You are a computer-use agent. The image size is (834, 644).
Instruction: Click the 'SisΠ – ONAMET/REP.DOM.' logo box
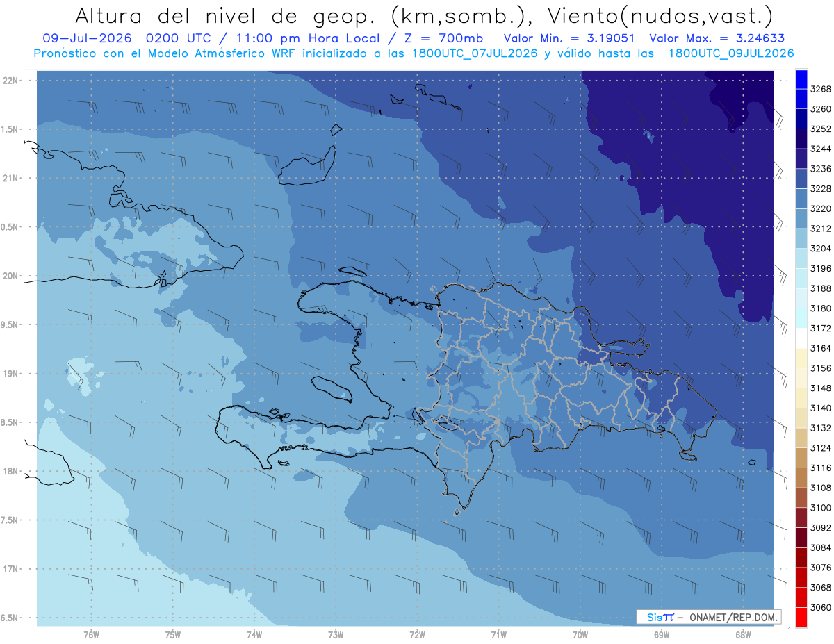click(708, 617)
